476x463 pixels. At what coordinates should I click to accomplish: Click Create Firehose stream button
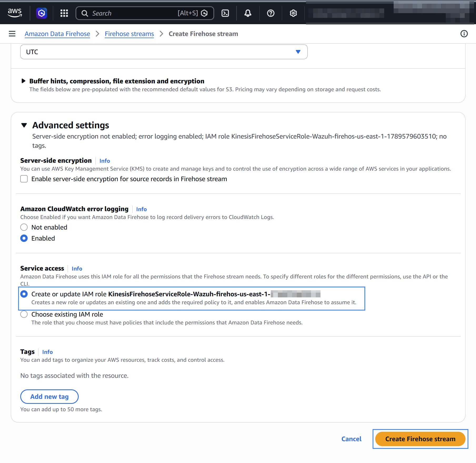(x=420, y=439)
